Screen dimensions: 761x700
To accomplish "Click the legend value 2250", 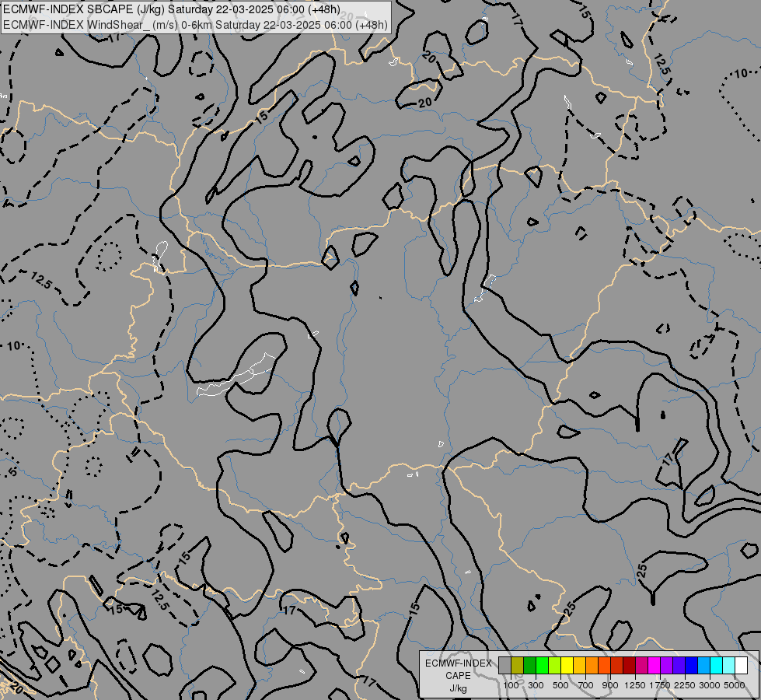I will [x=685, y=685].
